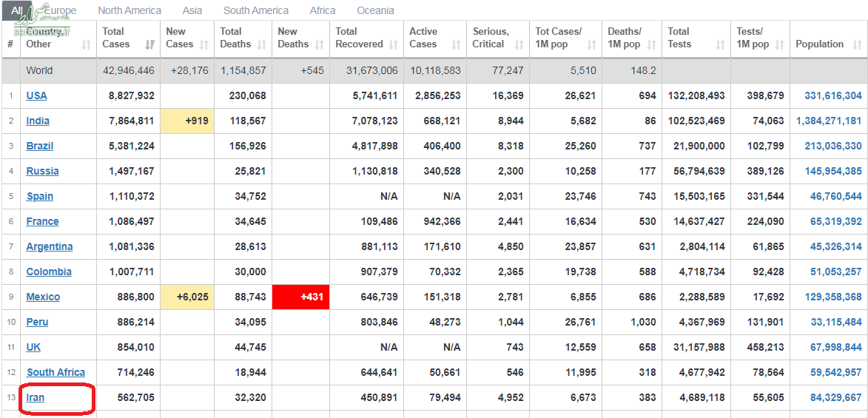Screen dimensions: 868x418
Task: Select the Asia tab
Action: coord(192,10)
